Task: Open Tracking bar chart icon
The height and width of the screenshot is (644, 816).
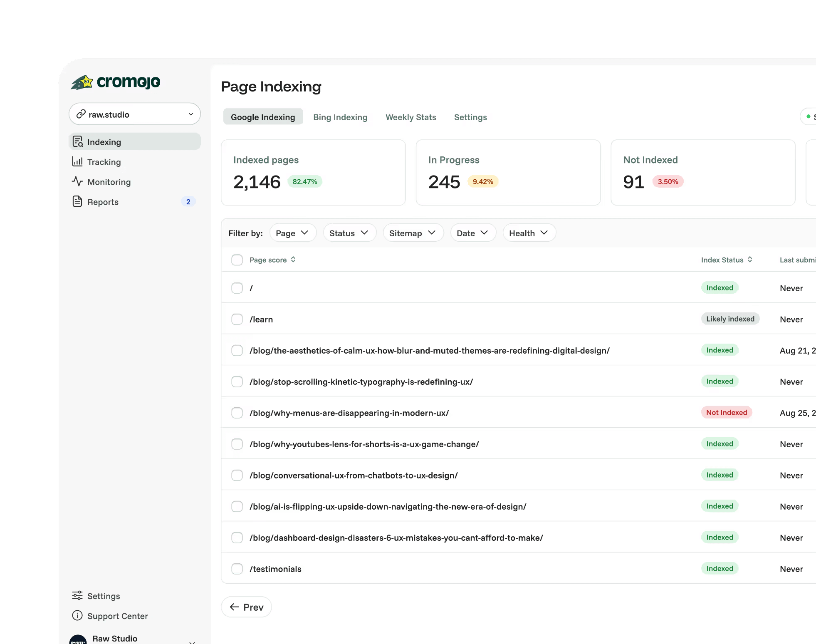Action: (x=77, y=161)
